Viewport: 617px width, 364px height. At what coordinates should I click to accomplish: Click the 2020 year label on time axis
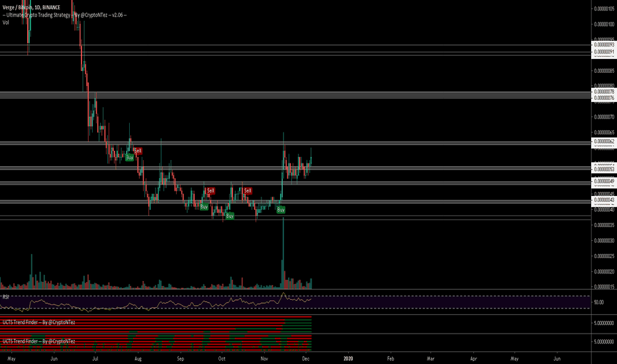[348, 359]
